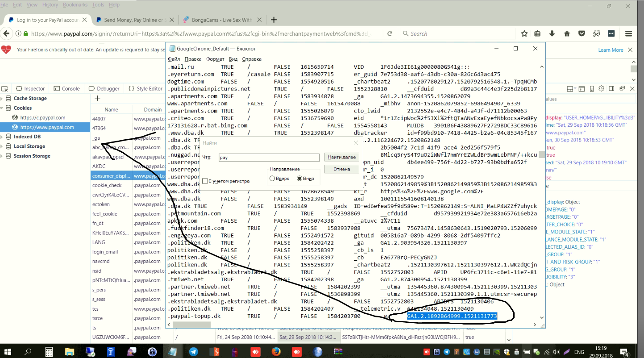The image size is (644, 358).
Task: Expand the Cache Storage tree node
Action: pyautogui.click(x=2, y=98)
